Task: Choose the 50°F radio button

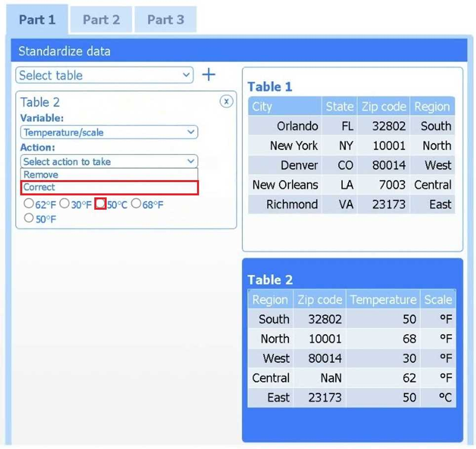Action: [29, 218]
